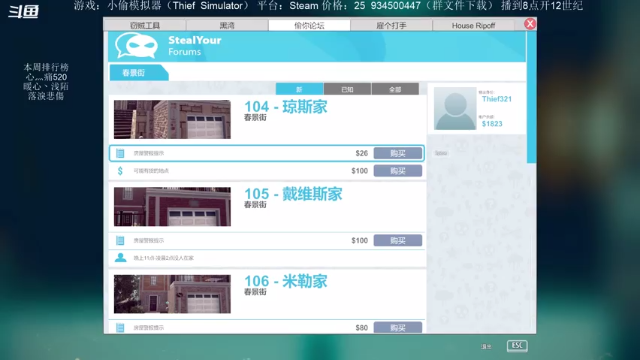Switch to the 黑湾 tab

click(x=227, y=25)
